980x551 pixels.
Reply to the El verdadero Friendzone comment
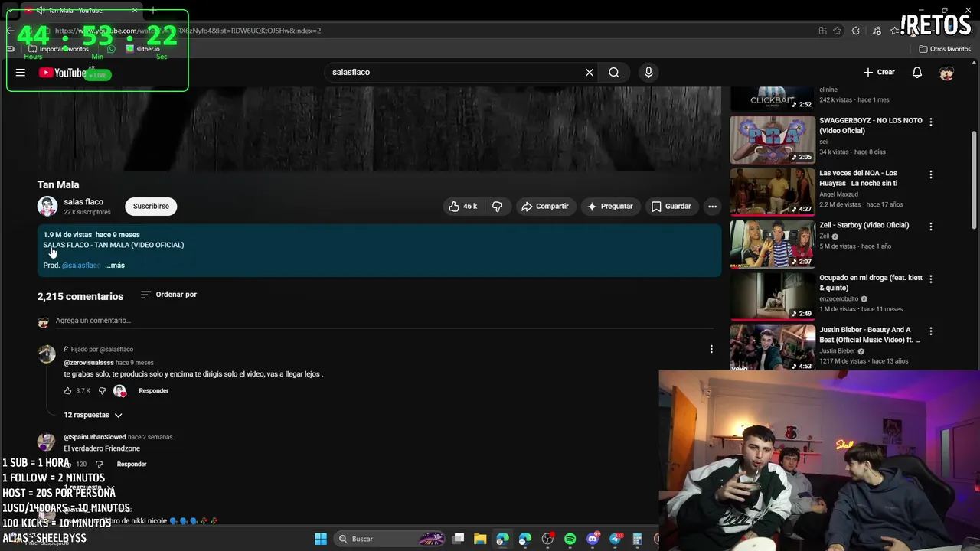(x=132, y=464)
